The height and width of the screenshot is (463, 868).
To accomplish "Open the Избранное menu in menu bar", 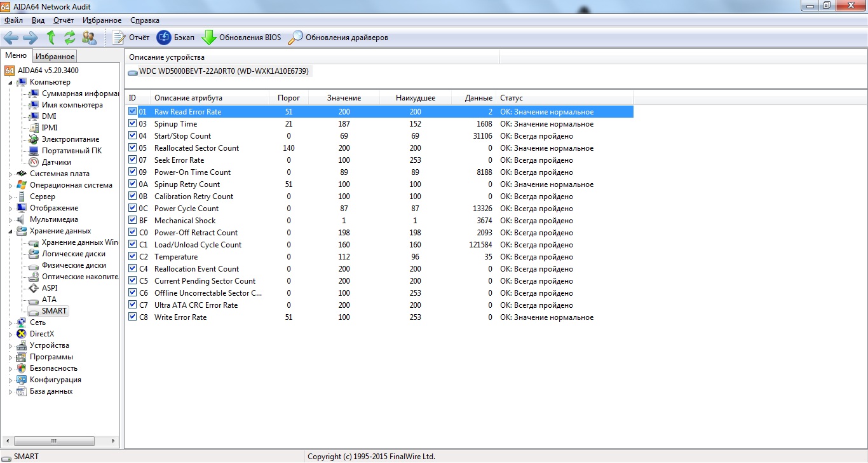I will pos(102,20).
